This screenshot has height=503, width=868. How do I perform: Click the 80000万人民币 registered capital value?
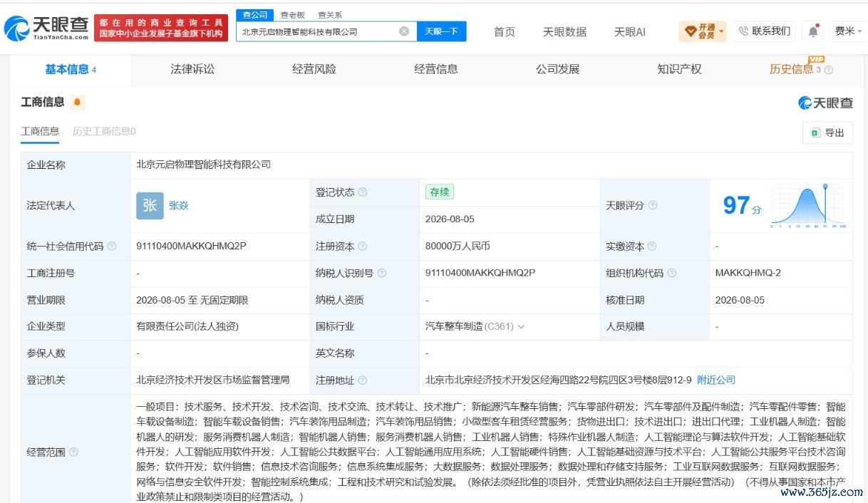[458, 247]
